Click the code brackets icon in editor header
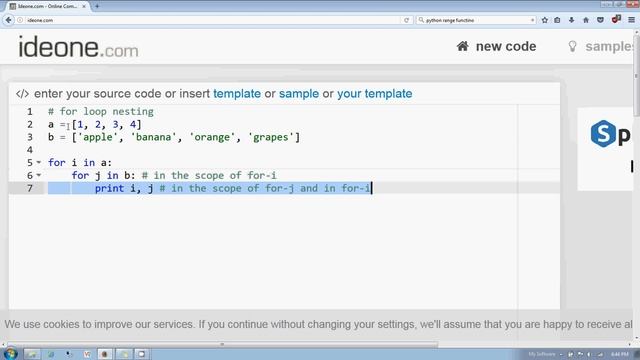This screenshot has width=640, height=360. (22, 94)
